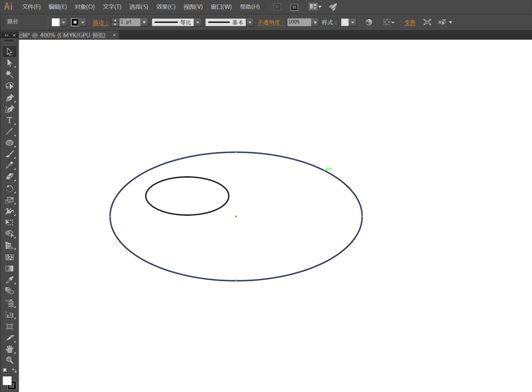Image resolution: width=532 pixels, height=392 pixels.
Task: Open the 不透明度 opacity panel link
Action: [270, 22]
